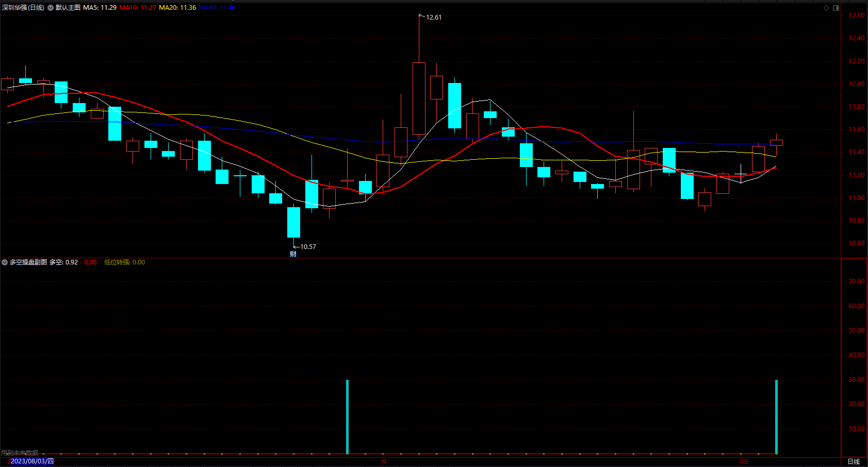Click the 70.00 sub-chart axis label
Image resolution: width=868 pixels, height=467 pixels.
(x=857, y=281)
